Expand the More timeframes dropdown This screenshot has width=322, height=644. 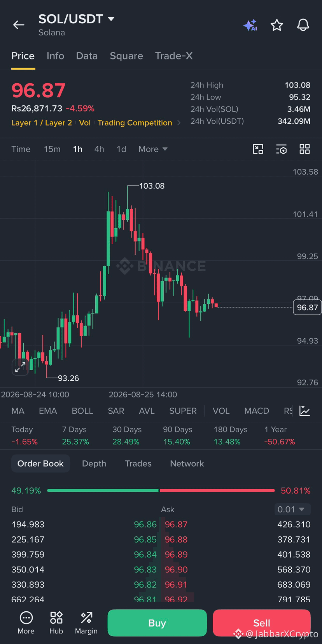[x=153, y=149]
